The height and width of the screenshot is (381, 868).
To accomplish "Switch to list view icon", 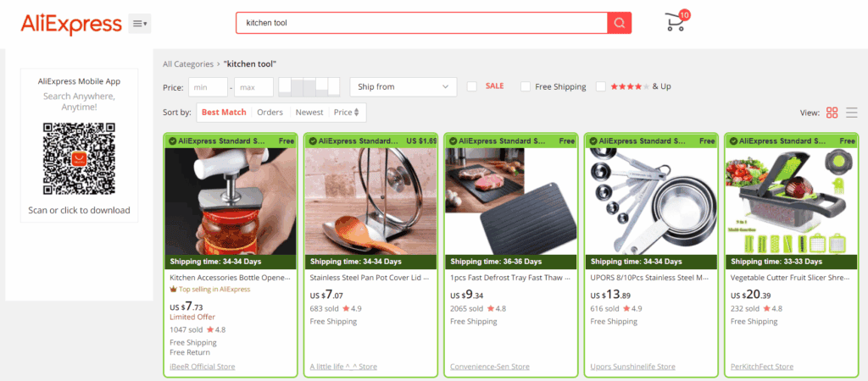I will tap(851, 113).
